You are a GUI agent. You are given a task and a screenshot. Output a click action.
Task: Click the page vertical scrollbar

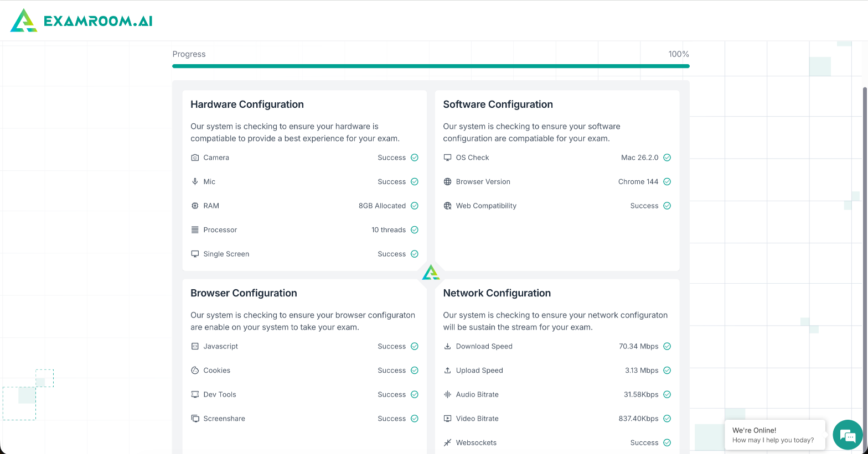click(x=865, y=221)
